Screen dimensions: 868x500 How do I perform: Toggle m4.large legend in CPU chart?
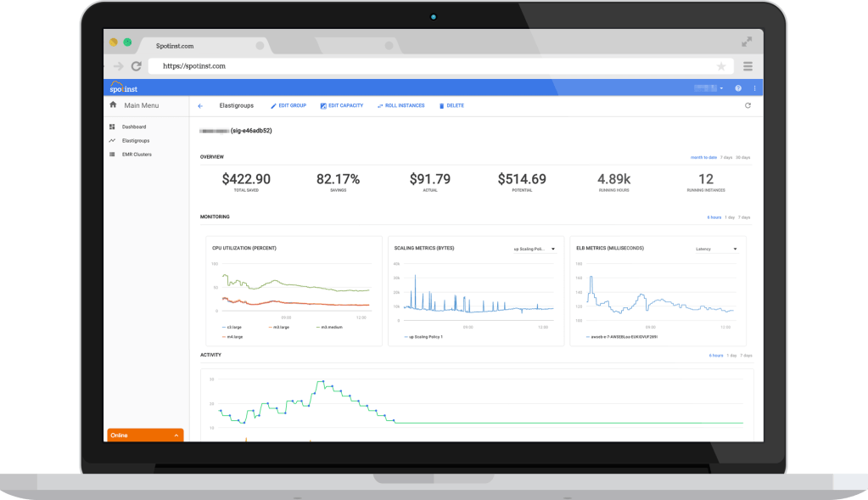point(232,337)
